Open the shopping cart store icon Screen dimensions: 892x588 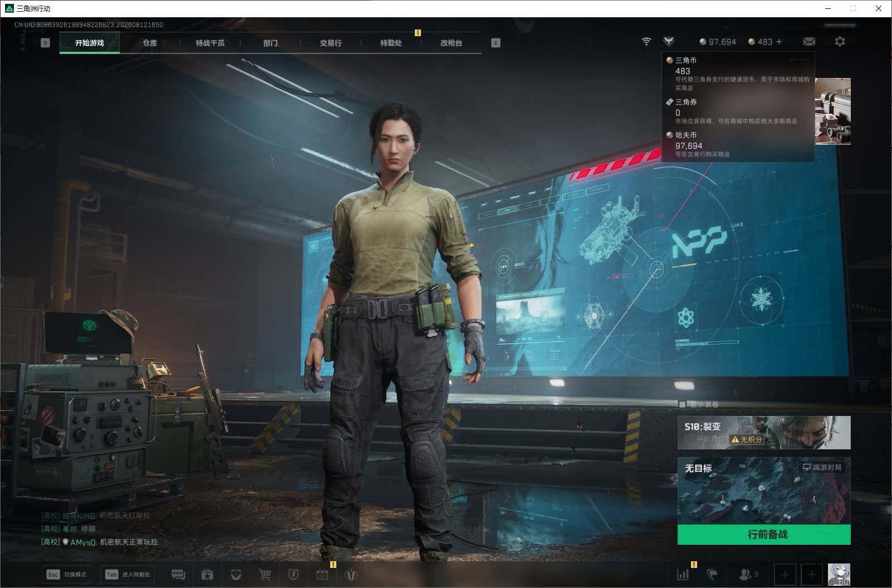pos(265,575)
